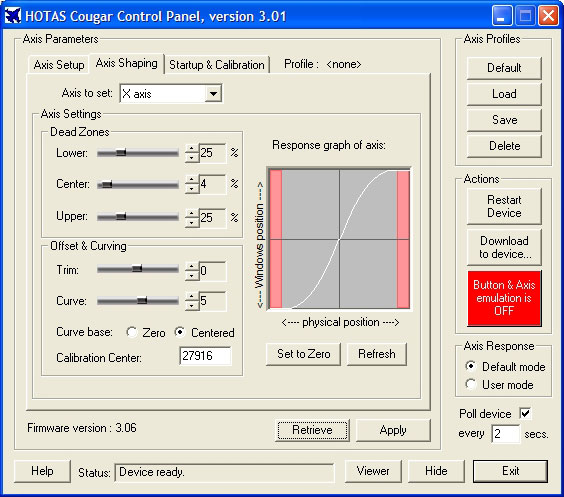
Task: Click the Lower dead zone slider
Action: (x=138, y=153)
